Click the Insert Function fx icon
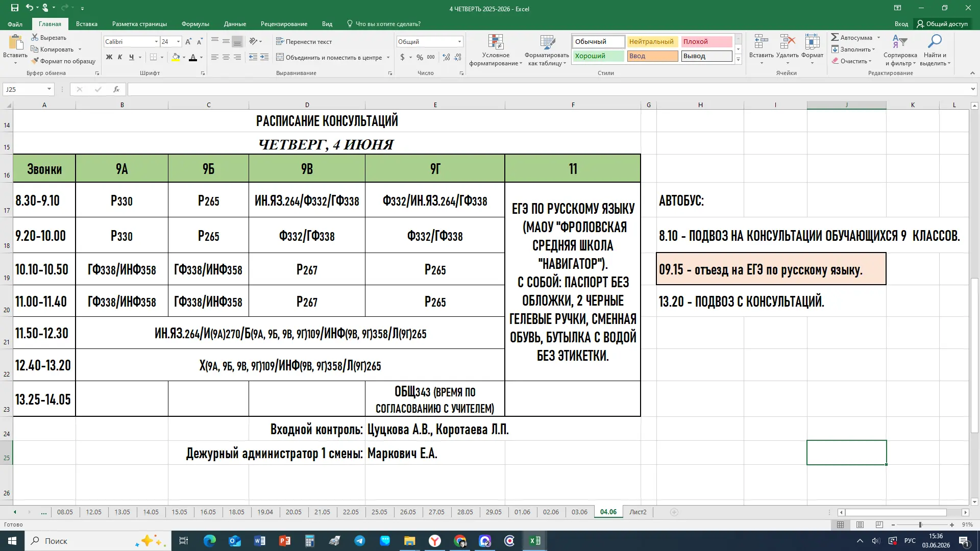Viewport: 980px width, 551px height. pyautogui.click(x=116, y=89)
